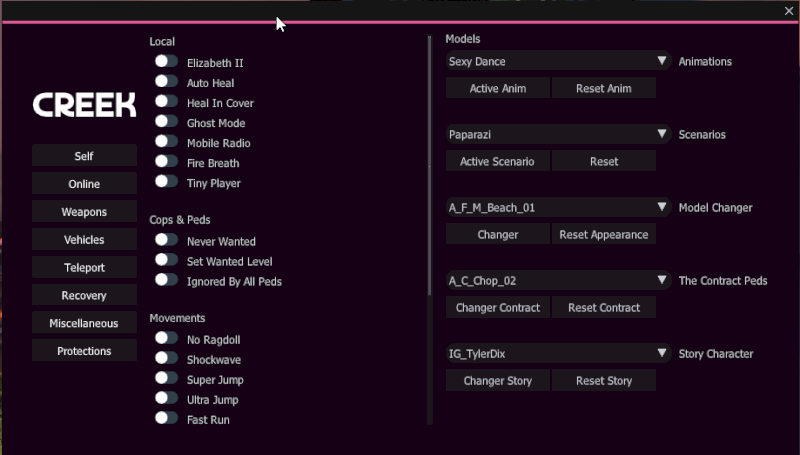Turn on Heal In Cover
This screenshot has width=800, height=455.
[166, 101]
